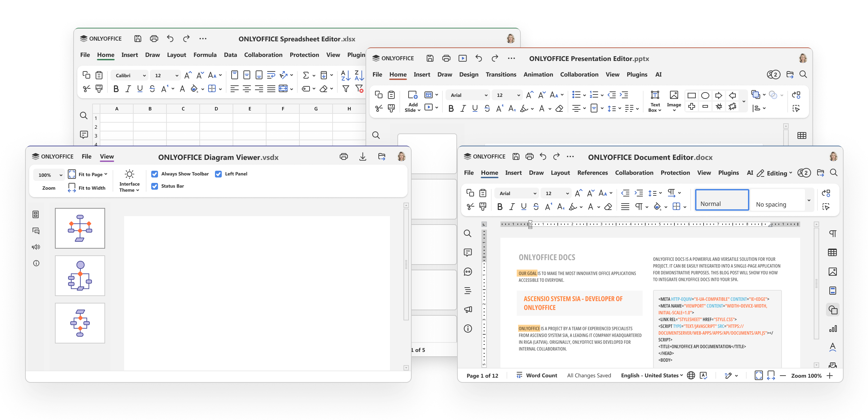Viewport: 868px width, 420px height.
Task: Uncheck Always Show Toolbar checkbox
Action: click(x=155, y=174)
